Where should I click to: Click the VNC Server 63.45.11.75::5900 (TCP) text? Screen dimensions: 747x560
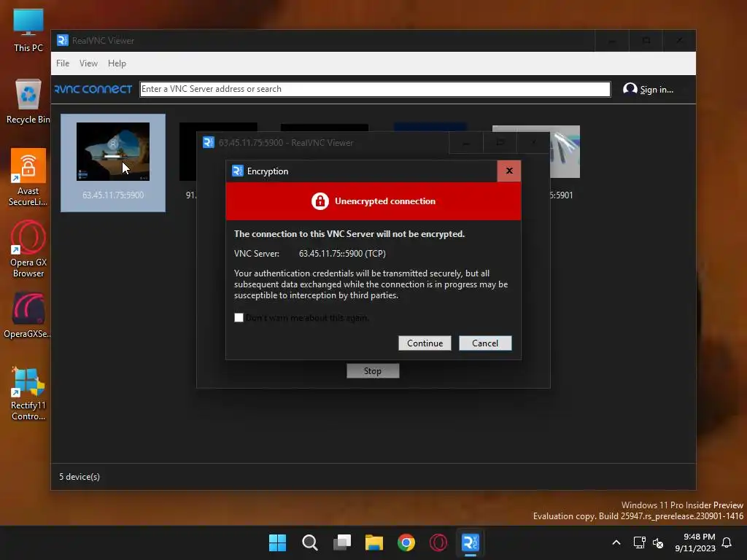point(309,253)
